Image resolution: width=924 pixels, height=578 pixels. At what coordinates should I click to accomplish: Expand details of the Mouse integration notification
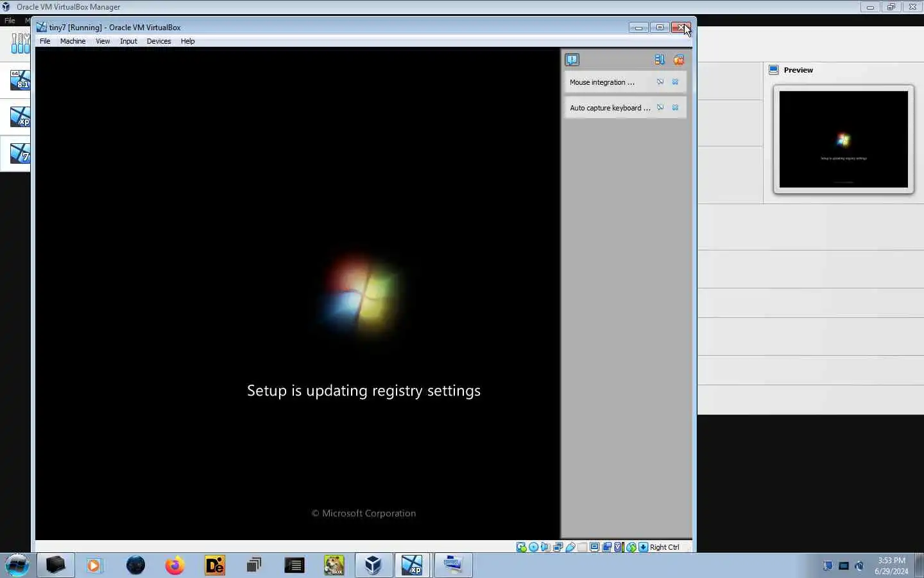pos(660,82)
